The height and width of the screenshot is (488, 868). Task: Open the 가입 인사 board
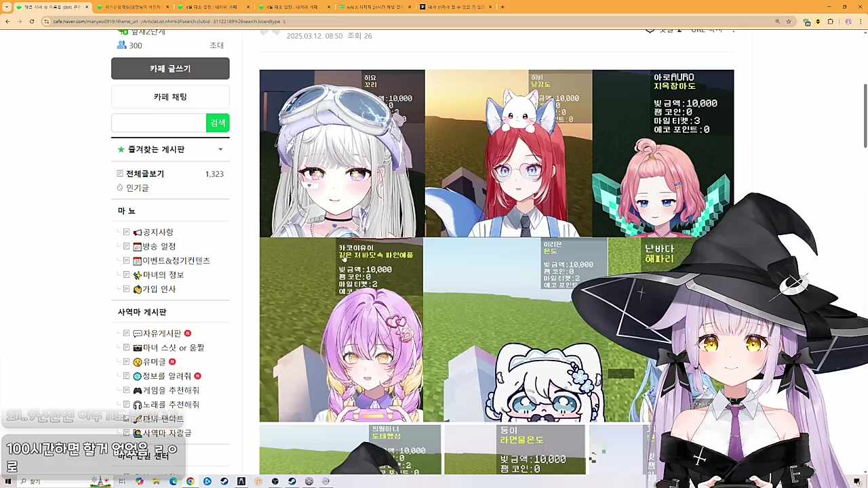[x=159, y=289]
